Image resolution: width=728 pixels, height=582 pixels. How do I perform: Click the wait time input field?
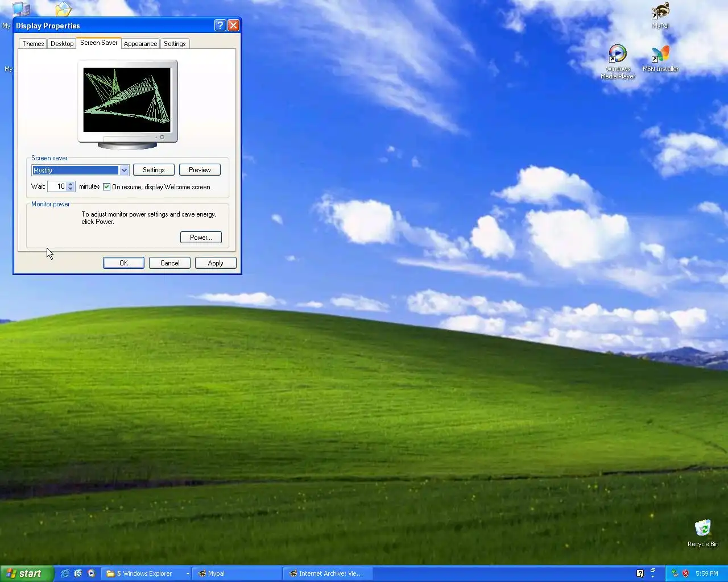pos(57,186)
